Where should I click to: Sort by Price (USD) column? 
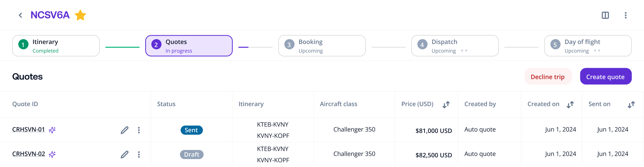(446, 104)
